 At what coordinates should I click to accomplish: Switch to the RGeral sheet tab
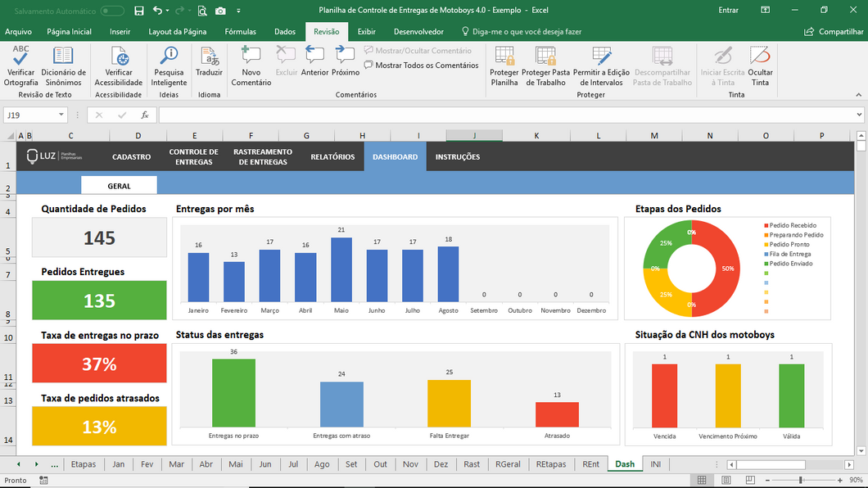coord(508,464)
